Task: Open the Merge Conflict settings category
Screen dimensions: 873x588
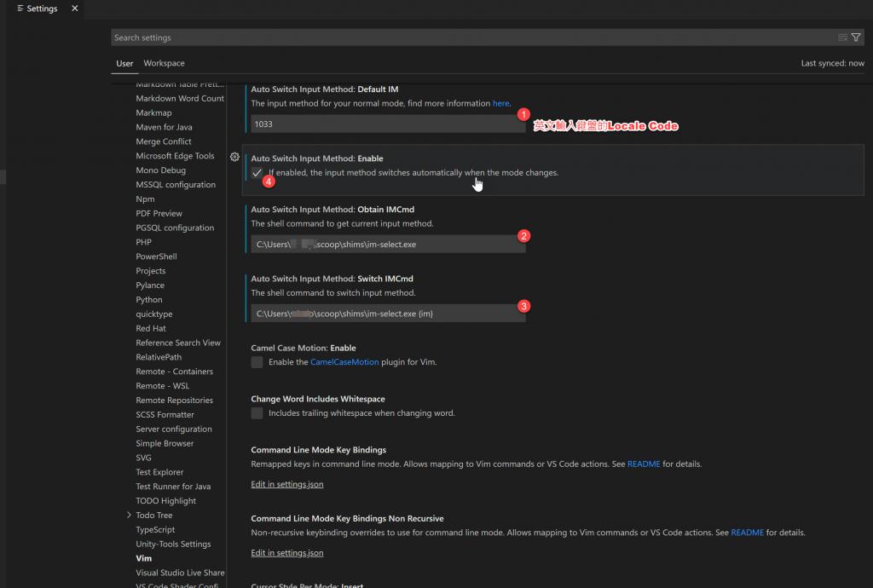Action: coord(164,141)
